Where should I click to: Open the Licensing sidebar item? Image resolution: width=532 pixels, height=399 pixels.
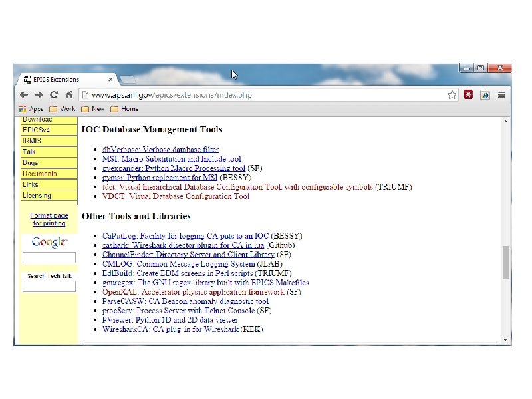pos(49,195)
